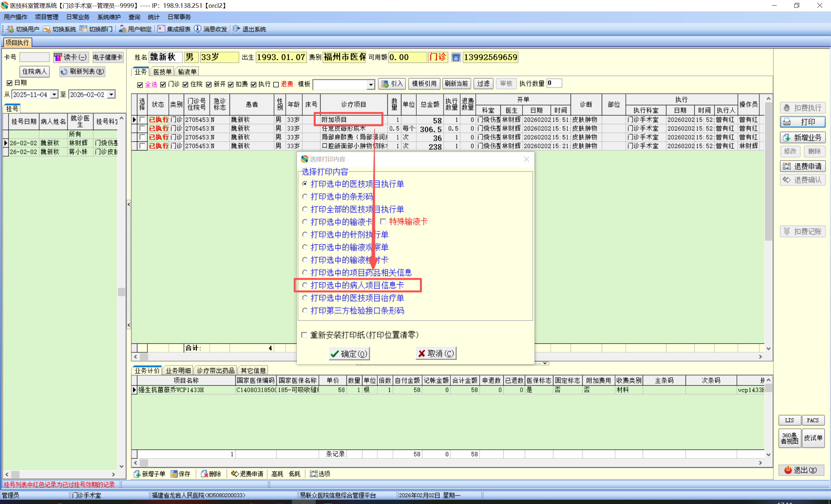Open the 模板 template dropdown
Viewport: 831px width, 504px height.
click(371, 84)
